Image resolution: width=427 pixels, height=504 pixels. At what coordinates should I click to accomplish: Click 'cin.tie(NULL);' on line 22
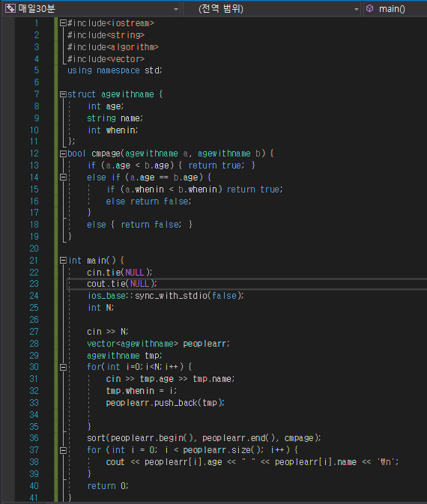coord(119,273)
